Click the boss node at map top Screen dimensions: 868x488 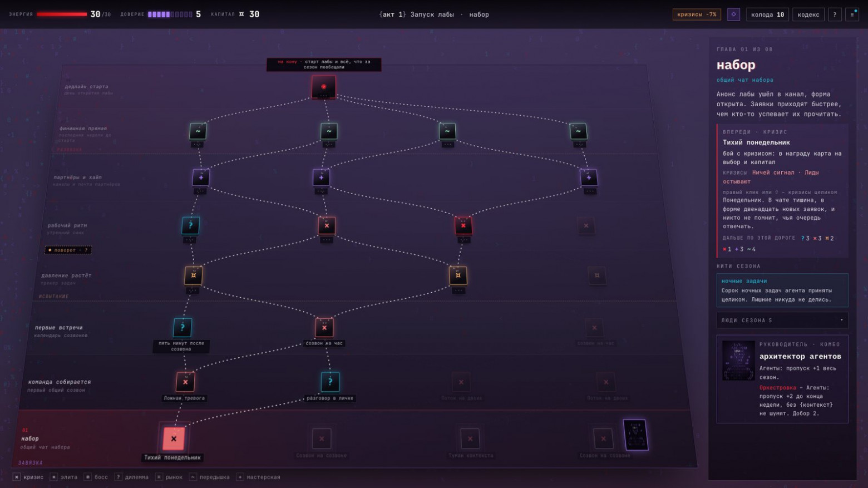(323, 87)
